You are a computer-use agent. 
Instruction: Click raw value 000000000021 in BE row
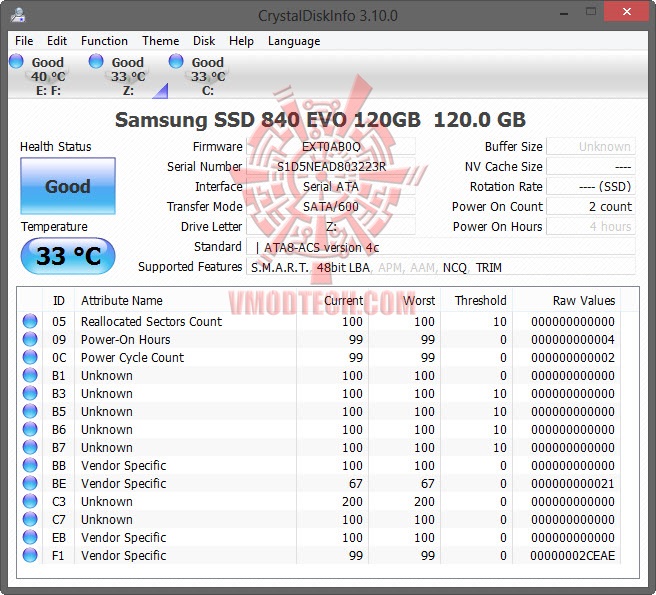573,484
